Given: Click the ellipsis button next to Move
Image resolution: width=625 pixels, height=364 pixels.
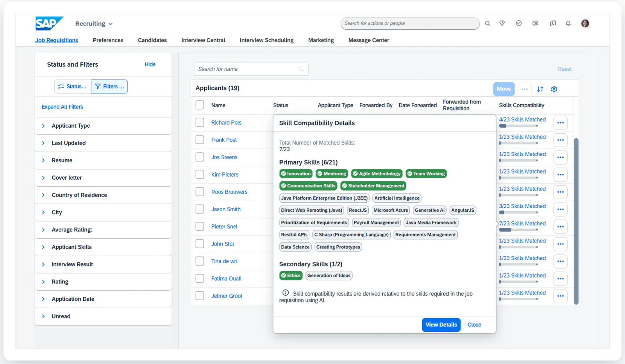Looking at the screenshot, I should [x=525, y=89].
